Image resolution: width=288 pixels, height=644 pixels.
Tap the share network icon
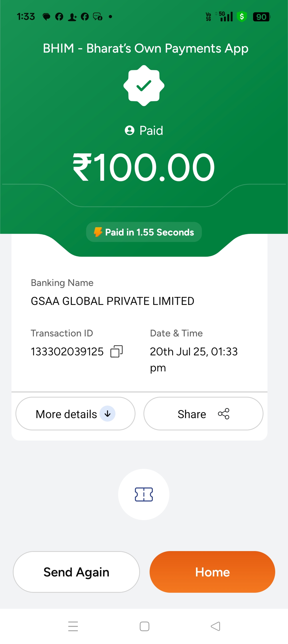point(223,414)
